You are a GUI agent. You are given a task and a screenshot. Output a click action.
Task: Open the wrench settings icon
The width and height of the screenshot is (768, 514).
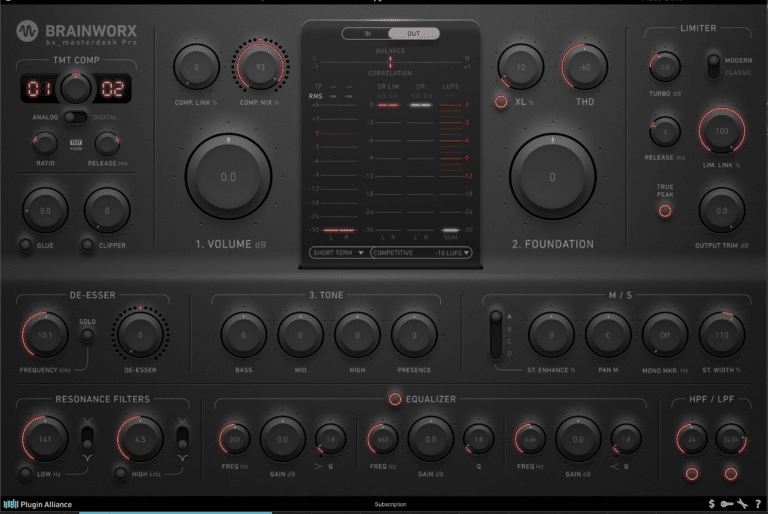click(742, 504)
